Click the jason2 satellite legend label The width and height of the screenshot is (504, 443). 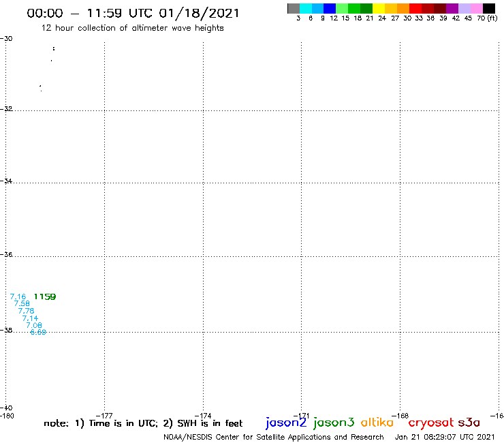click(x=286, y=423)
